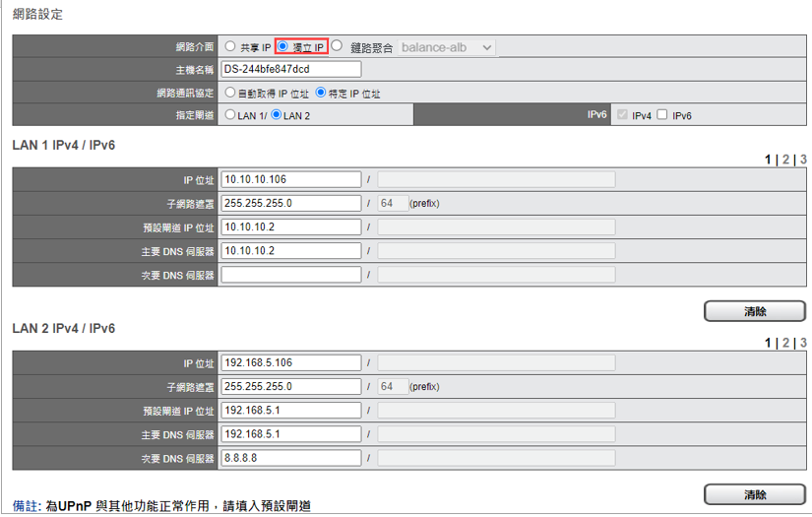This screenshot has width=812, height=517.
Task: Click the LAN 1 IPv4 / IPv6 heading
Action: click(x=64, y=145)
